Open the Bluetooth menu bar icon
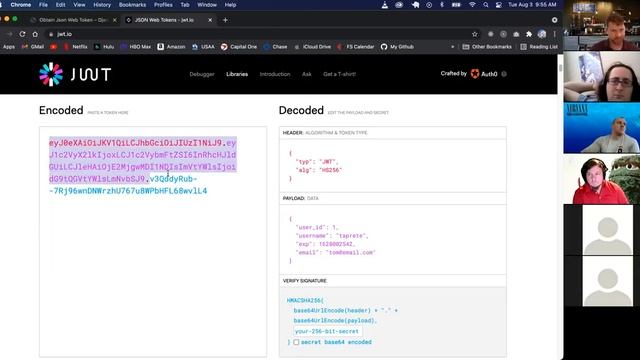640x360 pixels. 442,5
